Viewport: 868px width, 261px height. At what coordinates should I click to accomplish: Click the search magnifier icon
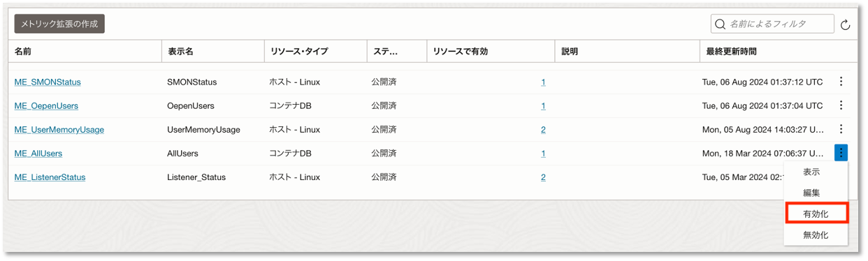click(721, 24)
